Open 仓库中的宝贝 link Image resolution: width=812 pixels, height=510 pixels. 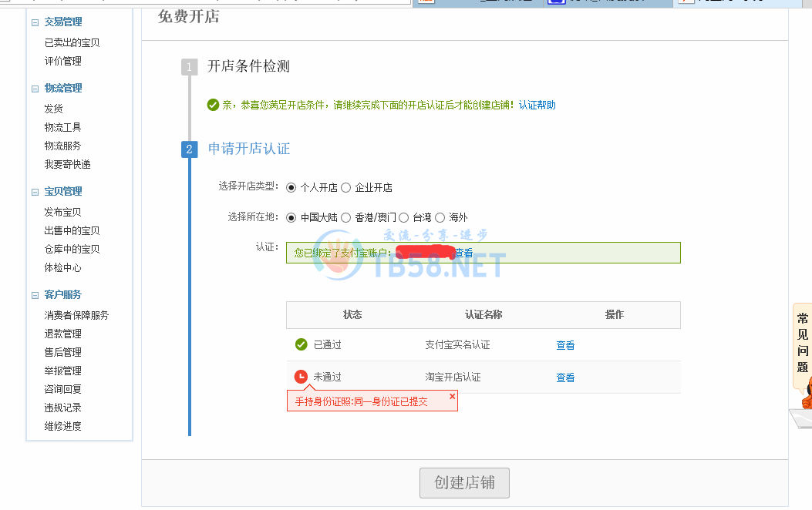tap(72, 250)
